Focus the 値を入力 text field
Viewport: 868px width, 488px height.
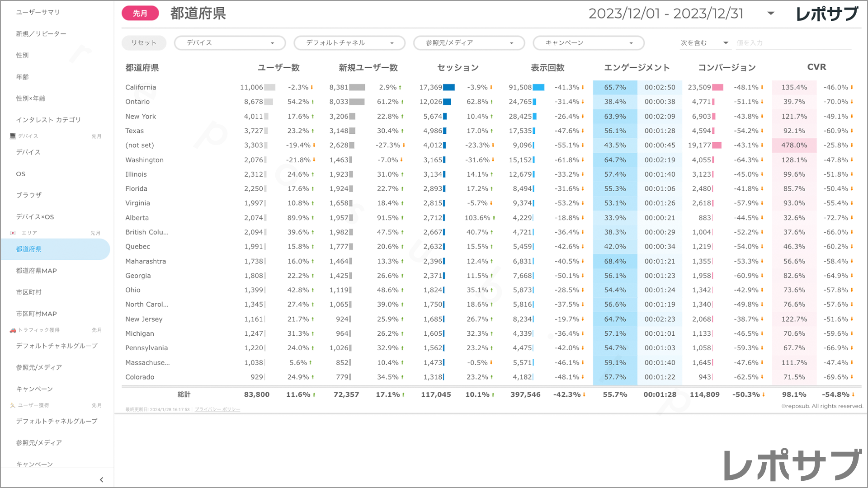point(793,43)
